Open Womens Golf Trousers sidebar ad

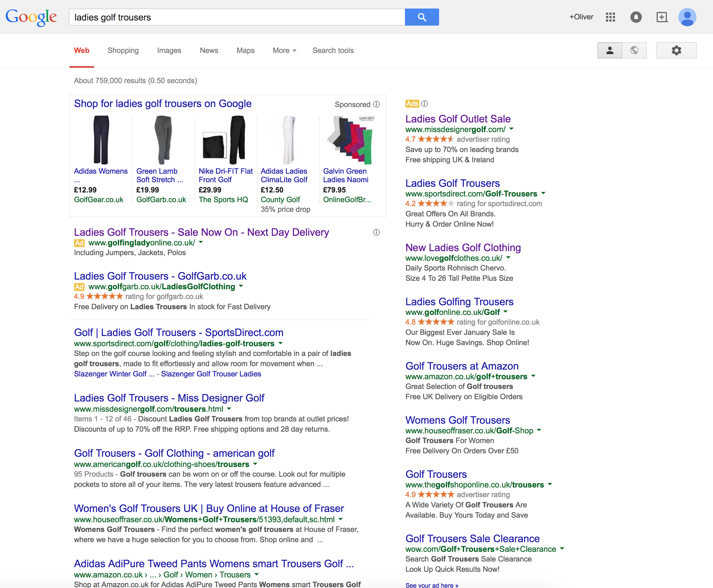tap(458, 420)
